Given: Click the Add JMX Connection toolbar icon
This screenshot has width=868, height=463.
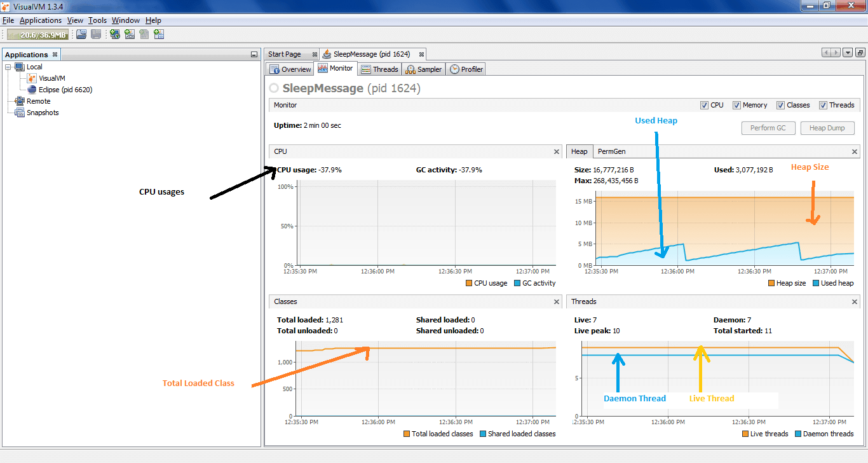Looking at the screenshot, I should pyautogui.click(x=130, y=34).
